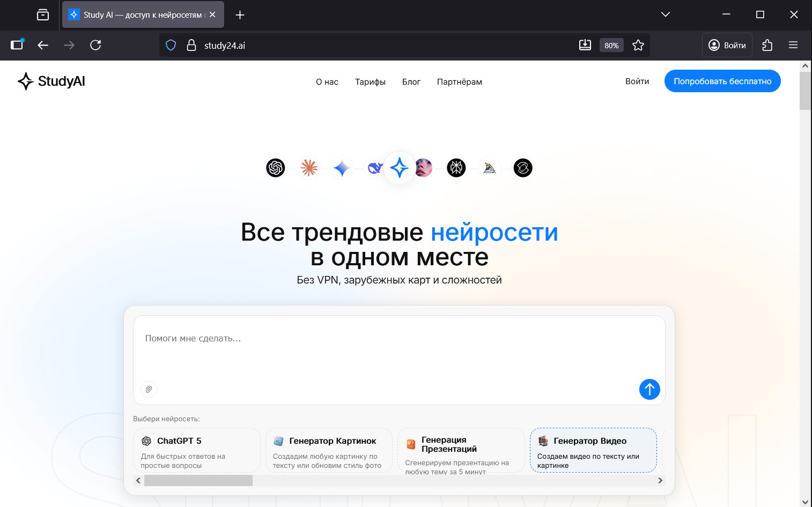
Task: Click the Gemini star logo icon
Action: [342, 168]
